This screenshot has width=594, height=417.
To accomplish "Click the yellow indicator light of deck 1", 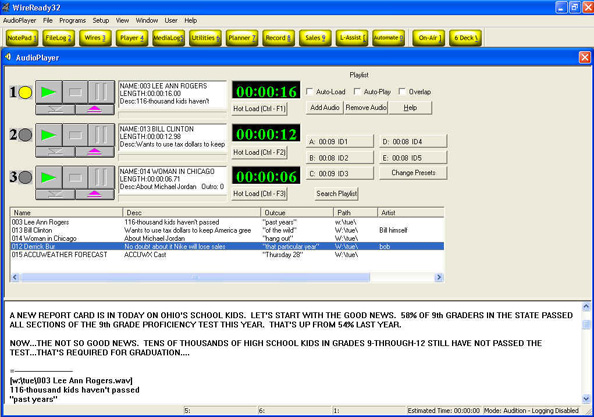I will coord(25,92).
